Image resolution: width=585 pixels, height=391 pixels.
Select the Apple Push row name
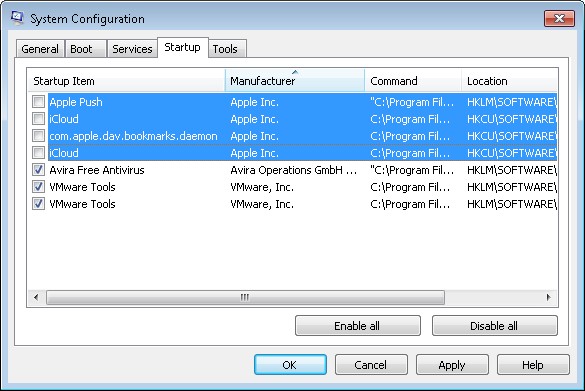click(76, 102)
